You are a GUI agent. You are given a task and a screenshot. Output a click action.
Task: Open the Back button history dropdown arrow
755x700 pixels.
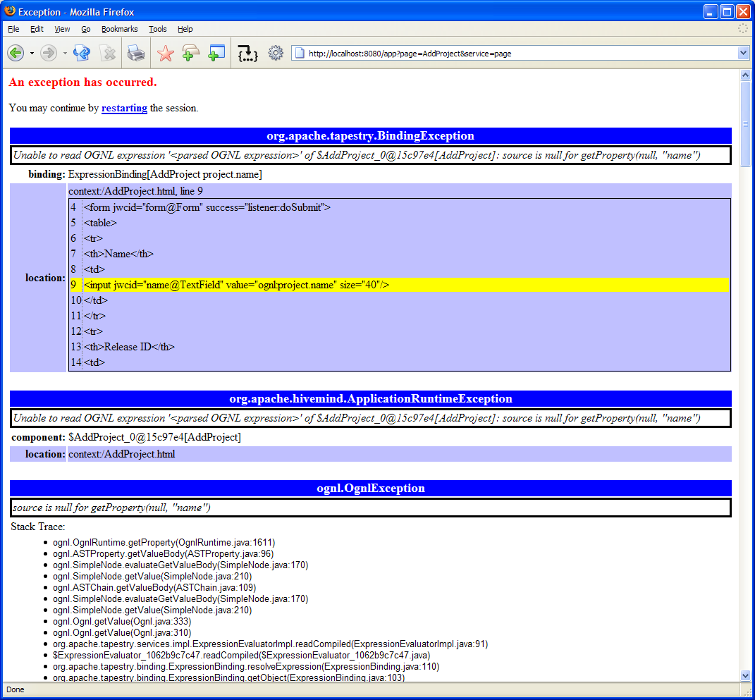click(x=31, y=53)
